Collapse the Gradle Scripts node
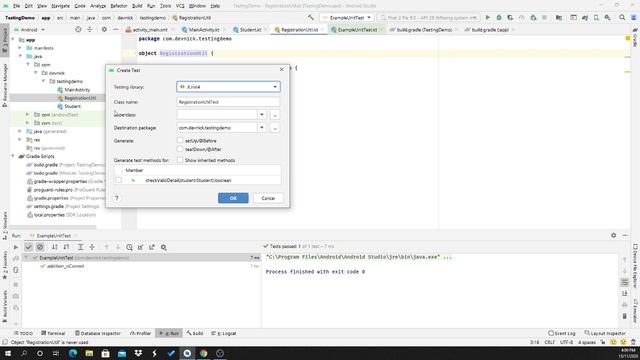640x360 pixels. click(13, 156)
